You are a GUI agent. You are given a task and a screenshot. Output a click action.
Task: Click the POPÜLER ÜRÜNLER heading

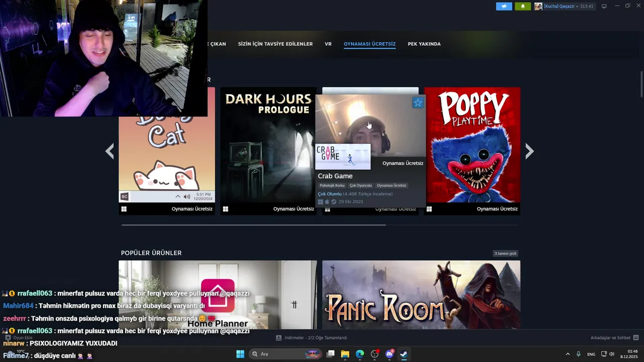pos(151,253)
